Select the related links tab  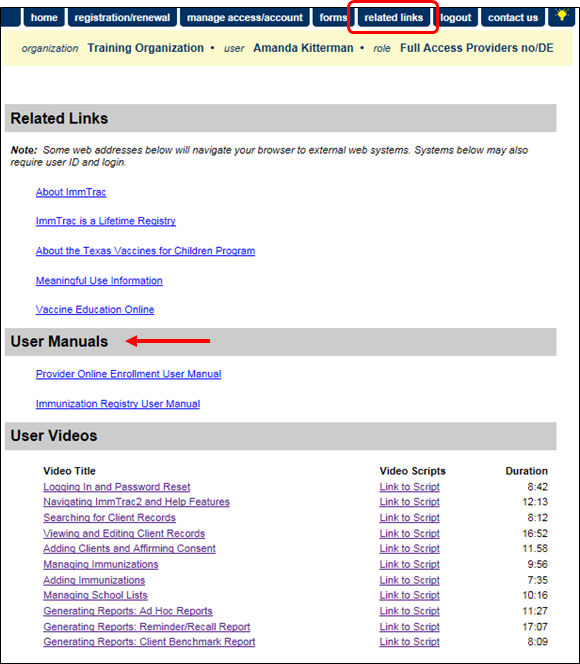point(393,17)
